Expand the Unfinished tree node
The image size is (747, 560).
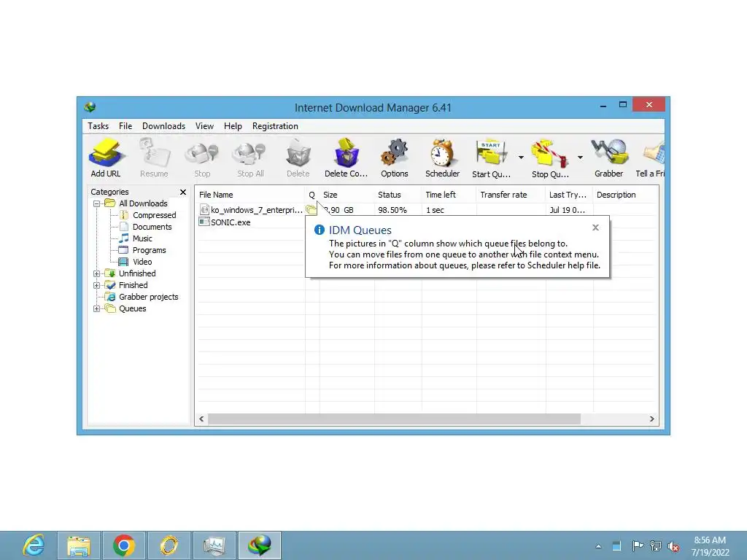tap(97, 274)
